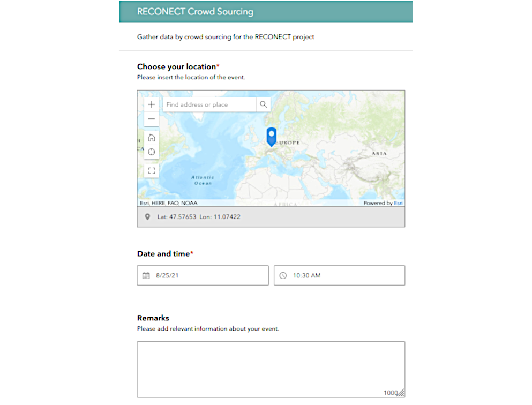Zoom out on the map
Viewport: 532px width, 405px height.
click(151, 119)
